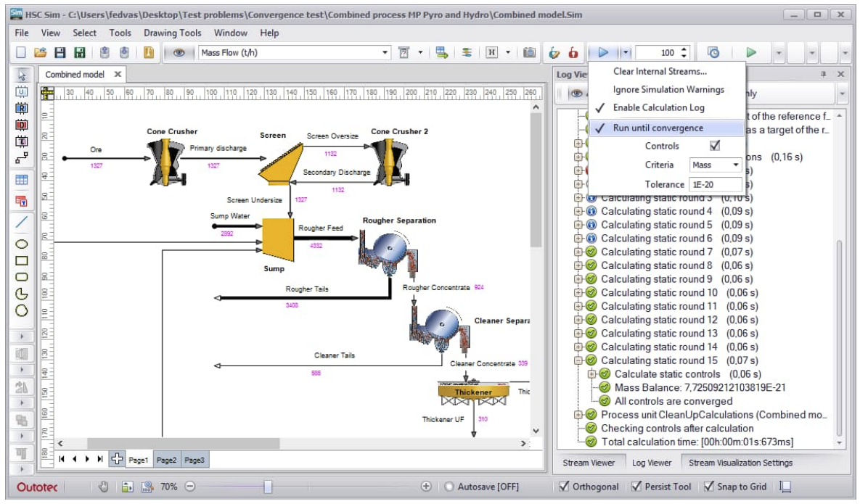The image size is (860, 504).
Task: Open file using the folder icon
Action: click(40, 53)
